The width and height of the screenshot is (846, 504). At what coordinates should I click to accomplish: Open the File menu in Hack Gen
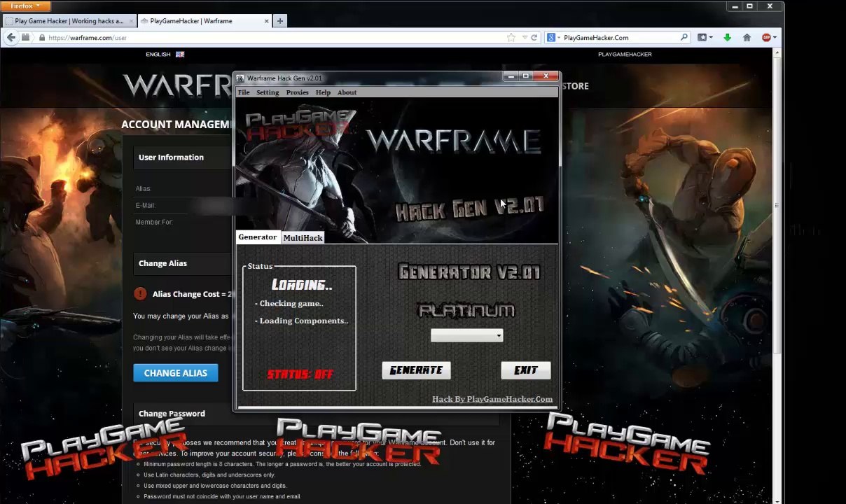[x=244, y=92]
